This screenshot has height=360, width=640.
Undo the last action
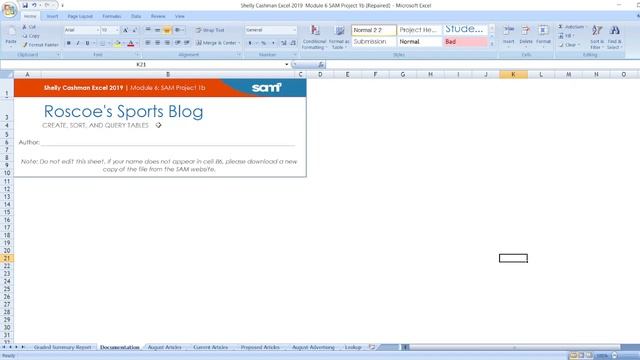coord(34,5)
